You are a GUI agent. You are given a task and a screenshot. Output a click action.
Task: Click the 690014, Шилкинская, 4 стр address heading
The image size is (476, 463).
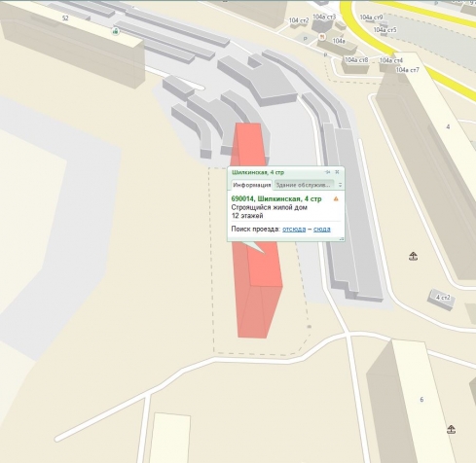tap(276, 198)
